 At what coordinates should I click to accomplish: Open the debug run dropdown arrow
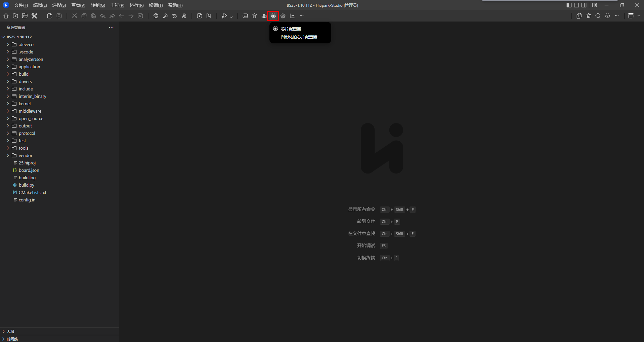coord(231,16)
